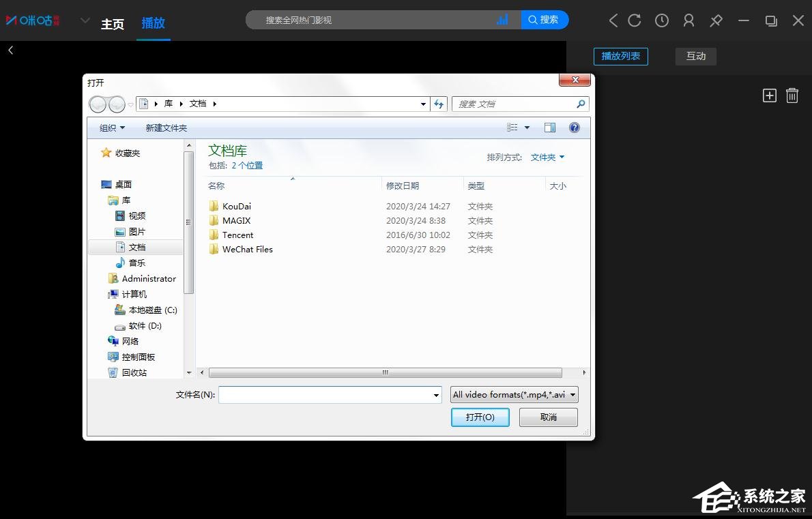The width and height of the screenshot is (812, 519).
Task: Click the horizontal scrollbar in file list
Action: [x=385, y=372]
